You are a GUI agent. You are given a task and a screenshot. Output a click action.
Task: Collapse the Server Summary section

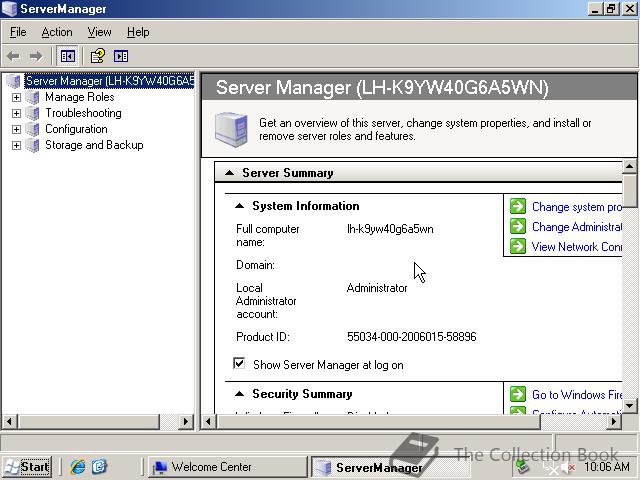click(x=230, y=173)
